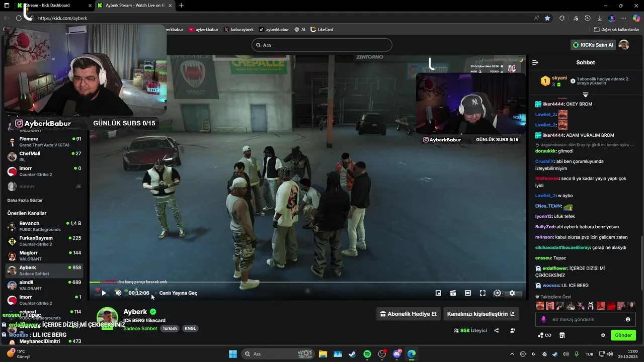644x362 pixels.
Task: Open the profile avatar menu top right
Action: [624, 45]
